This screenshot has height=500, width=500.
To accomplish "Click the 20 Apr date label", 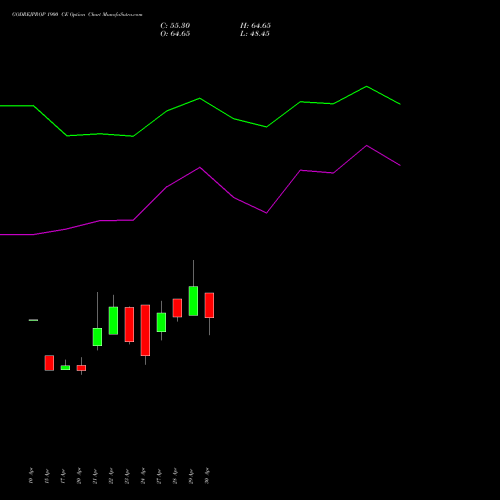I will (x=79, y=476).
